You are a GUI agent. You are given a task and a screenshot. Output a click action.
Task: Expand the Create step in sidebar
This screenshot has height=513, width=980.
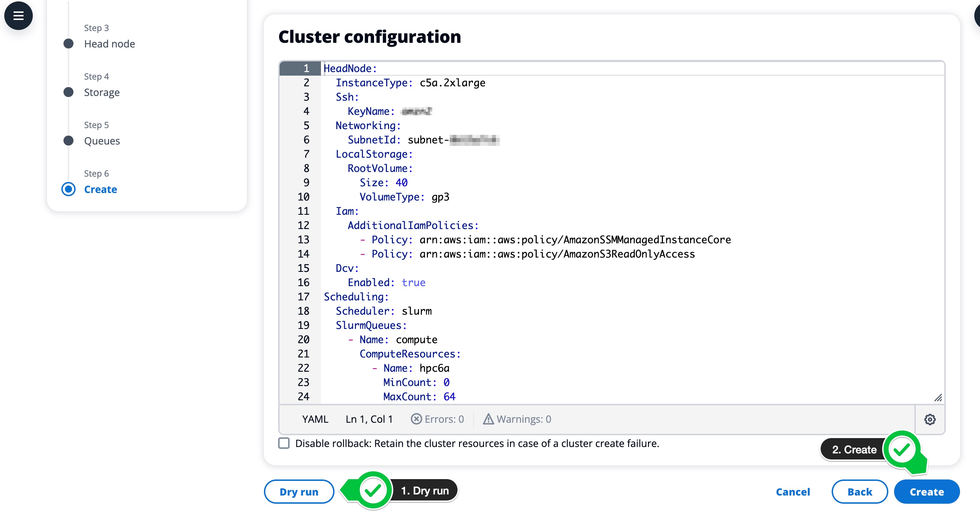pos(101,189)
